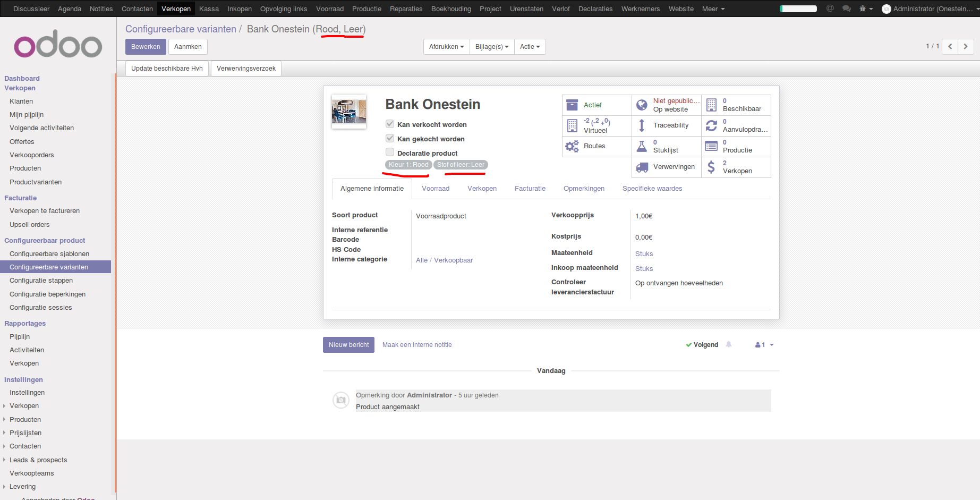Open the chat conversations icon in the top bar
980x500 pixels.
[847, 9]
